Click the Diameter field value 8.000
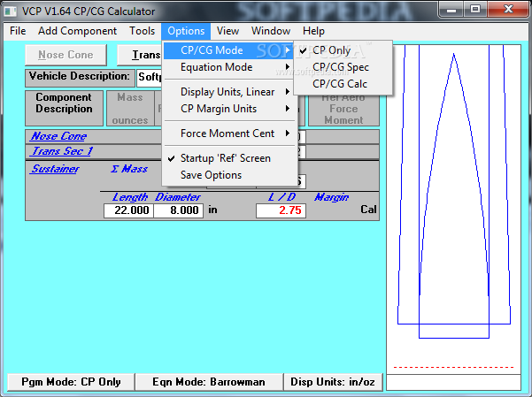This screenshot has width=532, height=397. click(179, 210)
